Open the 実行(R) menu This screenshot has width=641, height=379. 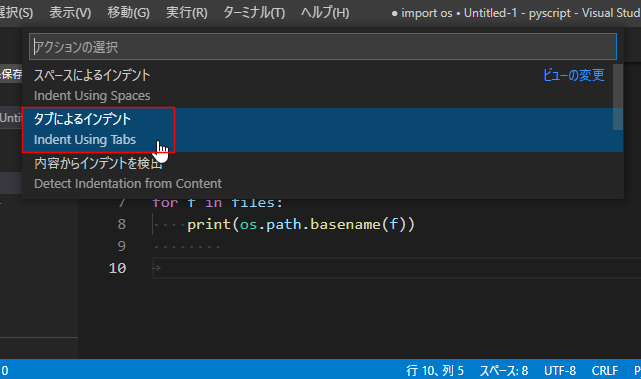coord(187,13)
